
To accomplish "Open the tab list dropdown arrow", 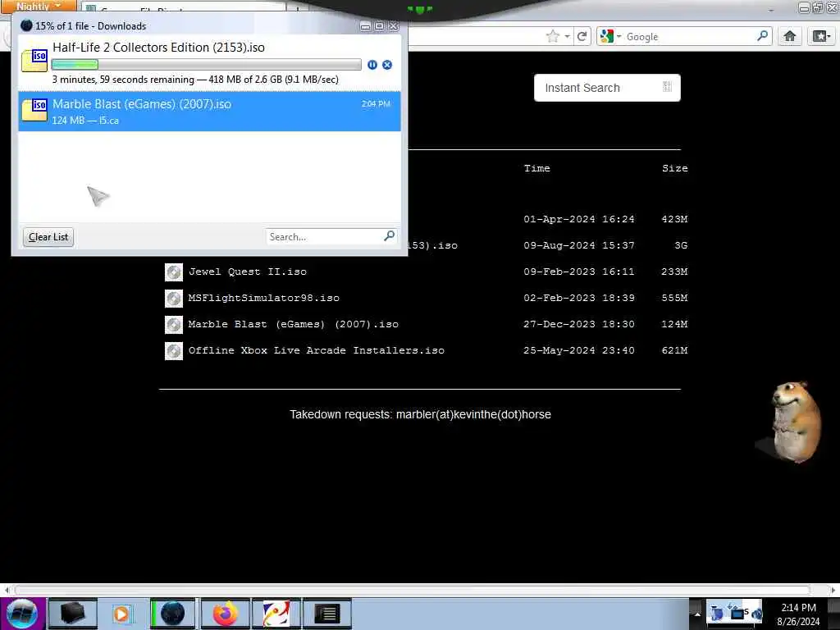I will (771, 10).
